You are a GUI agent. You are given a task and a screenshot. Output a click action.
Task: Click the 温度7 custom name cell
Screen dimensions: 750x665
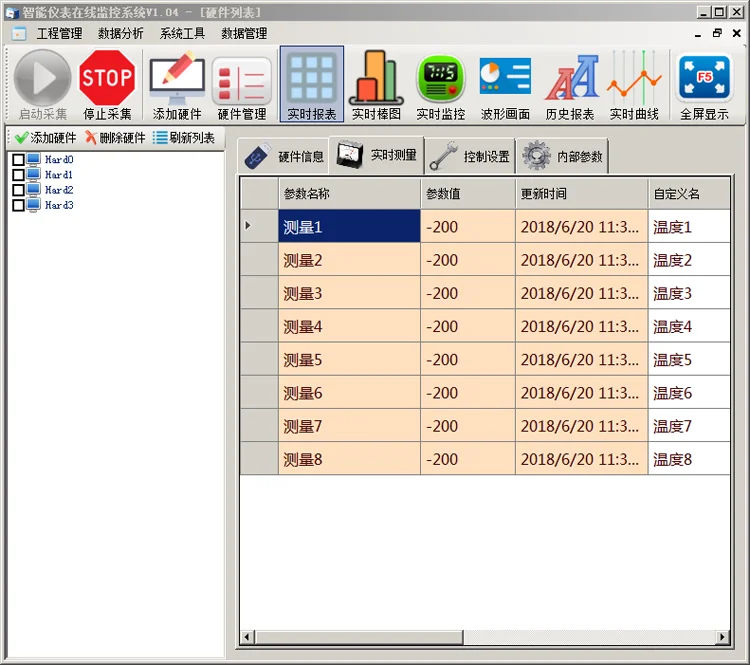point(689,426)
